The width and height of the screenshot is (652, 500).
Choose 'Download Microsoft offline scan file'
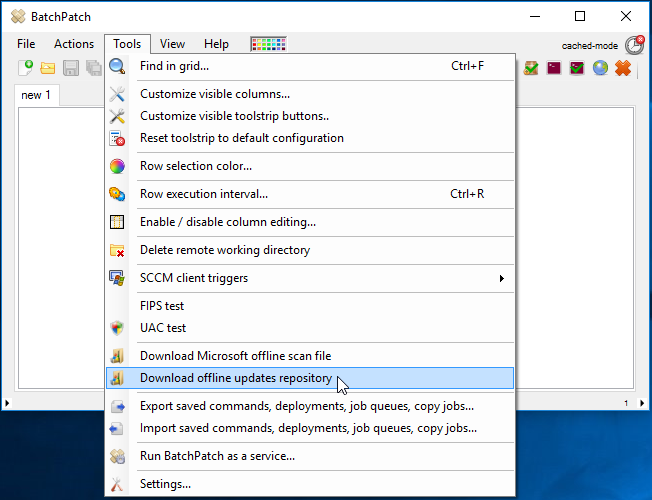click(310, 356)
